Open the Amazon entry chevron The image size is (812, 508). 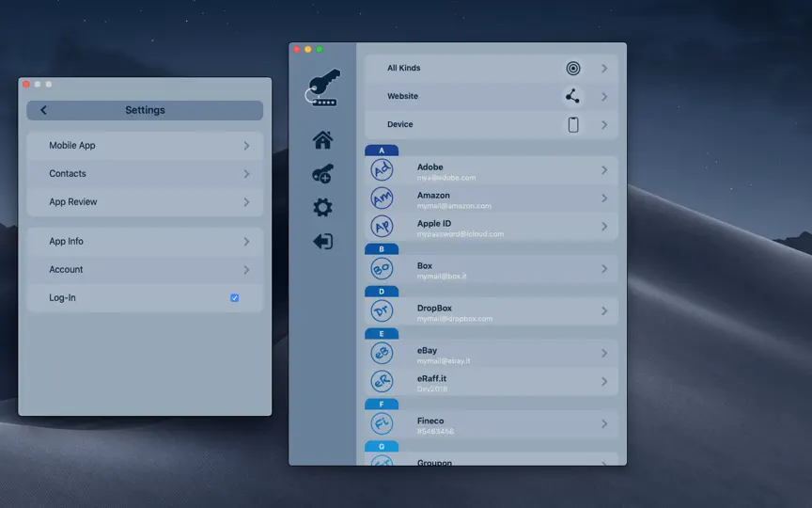[x=604, y=198]
